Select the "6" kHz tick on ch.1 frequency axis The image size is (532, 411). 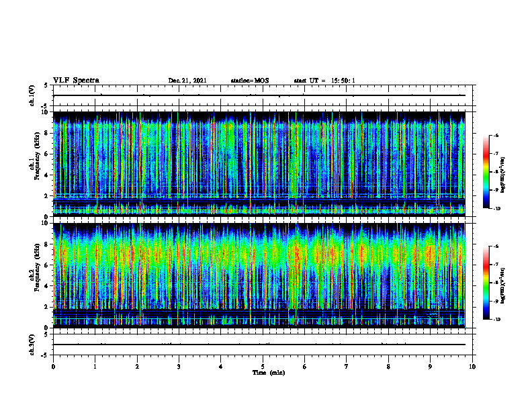pyautogui.click(x=46, y=154)
